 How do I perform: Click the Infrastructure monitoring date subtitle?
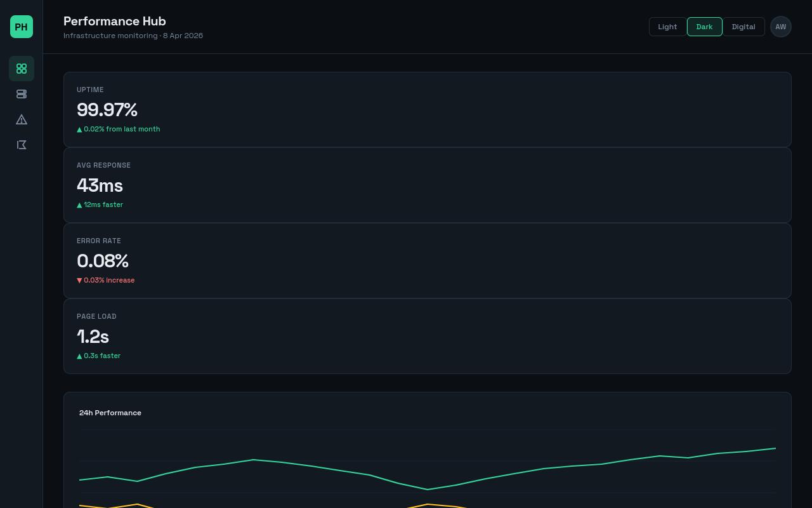point(133,36)
